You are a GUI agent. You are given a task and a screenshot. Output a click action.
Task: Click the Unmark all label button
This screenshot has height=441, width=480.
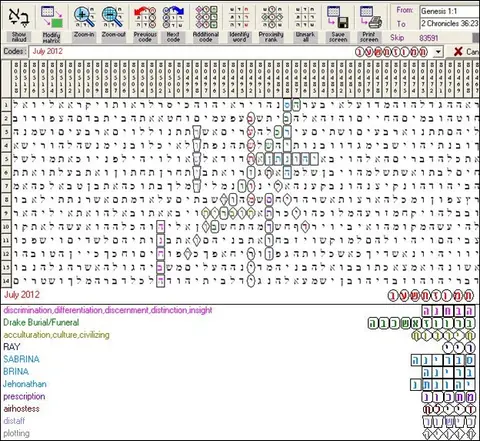[305, 37]
